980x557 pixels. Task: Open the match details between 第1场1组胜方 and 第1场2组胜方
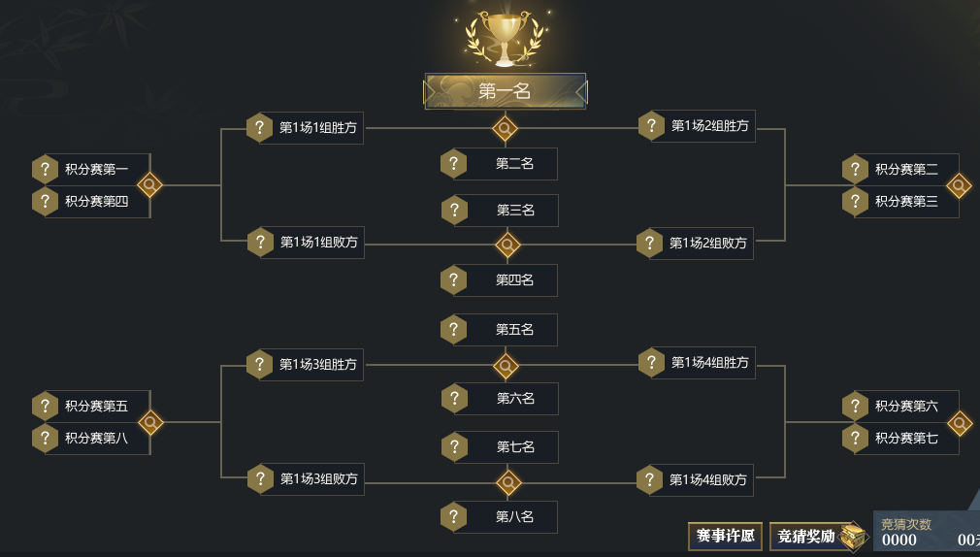pos(505,129)
